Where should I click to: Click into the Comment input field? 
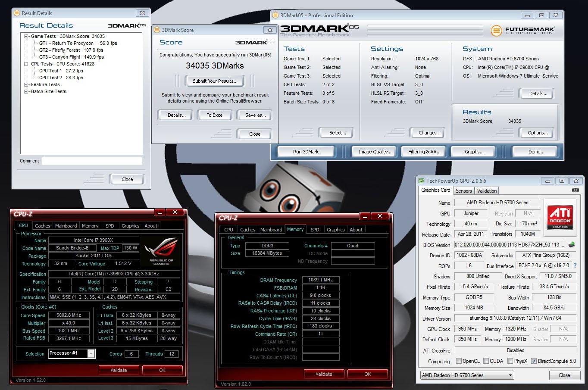(x=92, y=161)
